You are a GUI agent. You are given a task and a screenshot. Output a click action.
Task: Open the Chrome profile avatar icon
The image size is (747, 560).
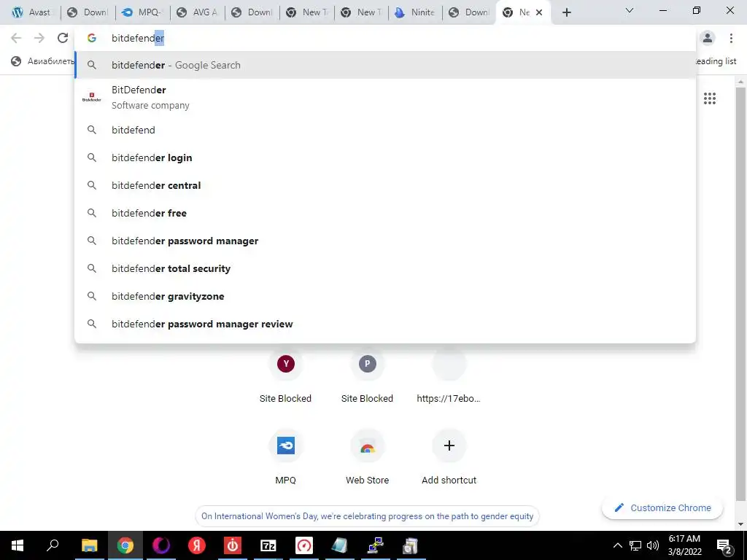pos(708,38)
